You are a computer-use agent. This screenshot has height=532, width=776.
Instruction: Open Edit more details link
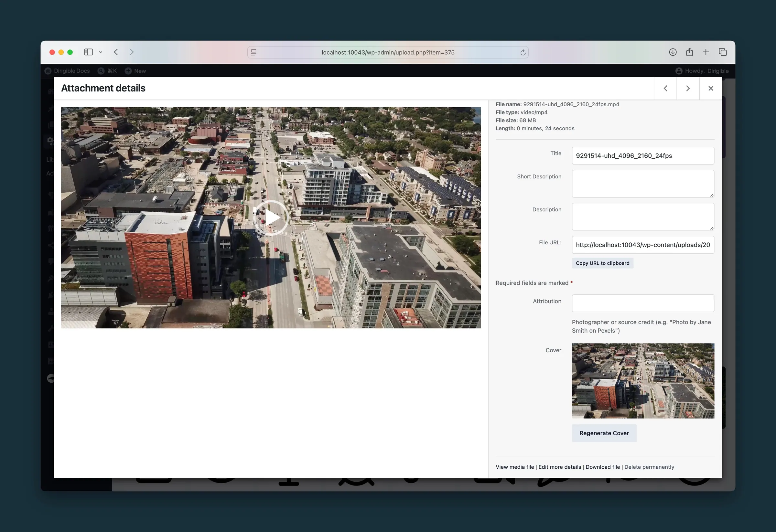pos(560,467)
